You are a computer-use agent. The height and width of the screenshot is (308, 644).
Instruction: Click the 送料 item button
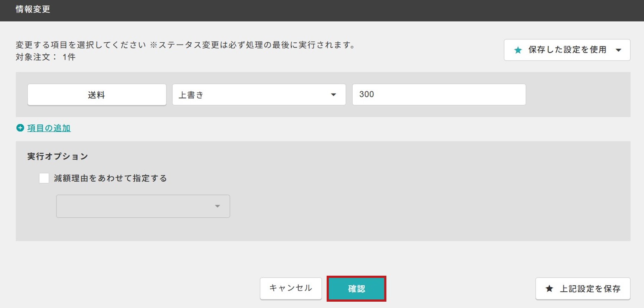click(x=97, y=95)
